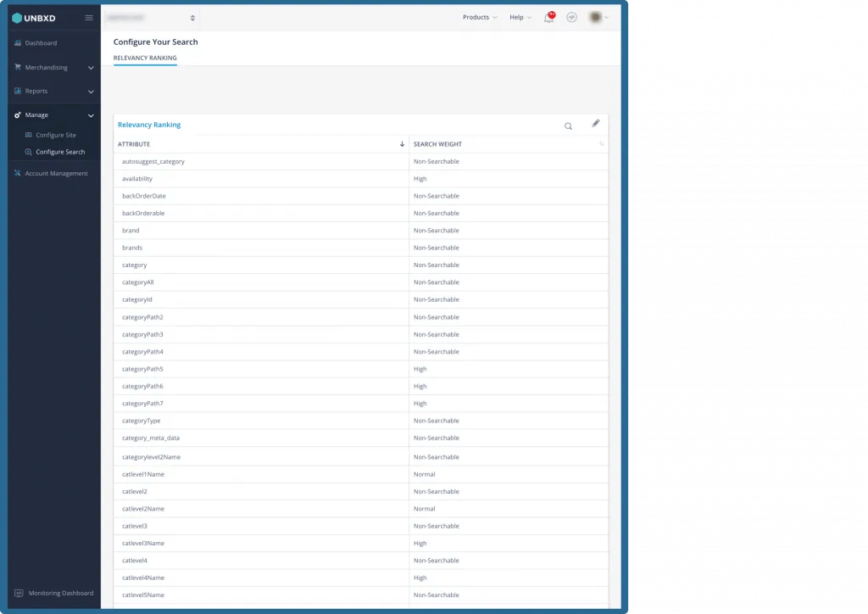Image resolution: width=868 pixels, height=614 pixels.
Task: Click the category attribute
Action: pos(135,265)
